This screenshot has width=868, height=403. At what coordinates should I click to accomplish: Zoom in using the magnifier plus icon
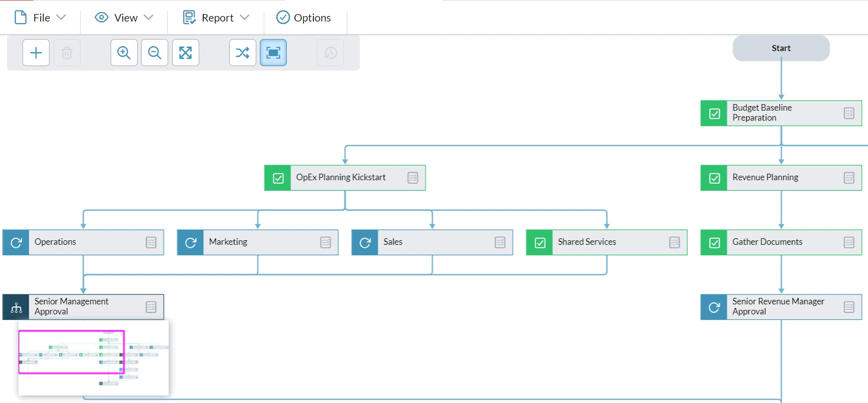pos(124,53)
